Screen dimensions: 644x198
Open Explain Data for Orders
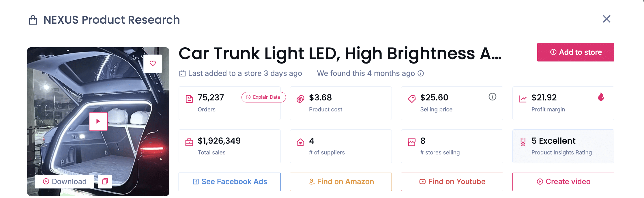pos(263,97)
